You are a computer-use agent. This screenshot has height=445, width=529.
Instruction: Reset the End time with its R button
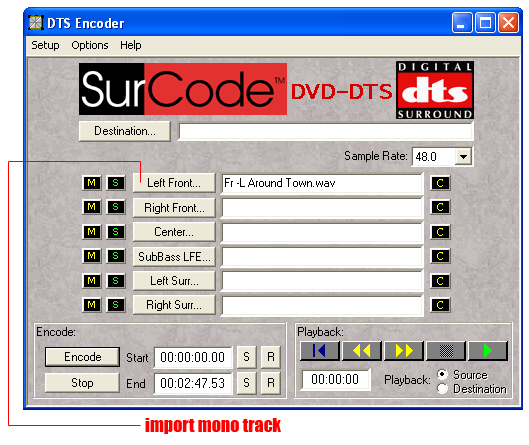tap(271, 383)
